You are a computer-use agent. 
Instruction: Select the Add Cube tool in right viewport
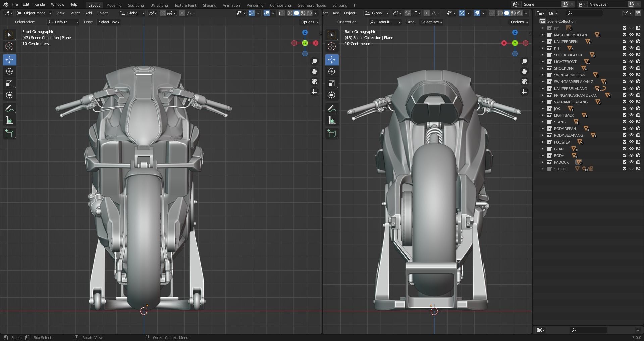point(332,134)
